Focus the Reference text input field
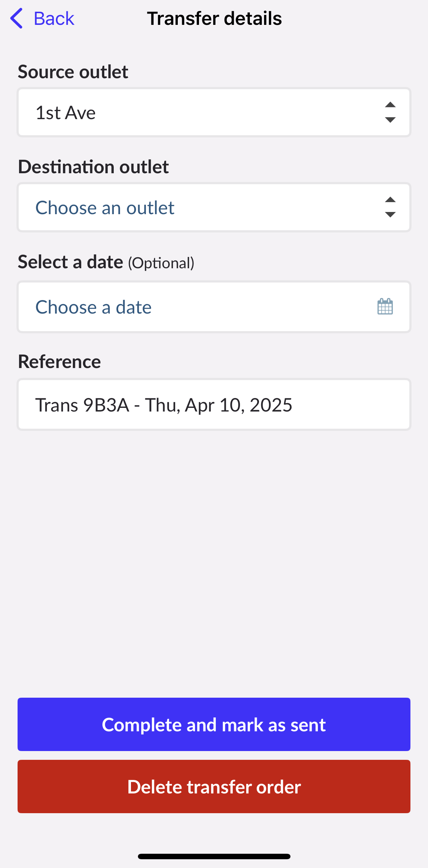 point(214,405)
